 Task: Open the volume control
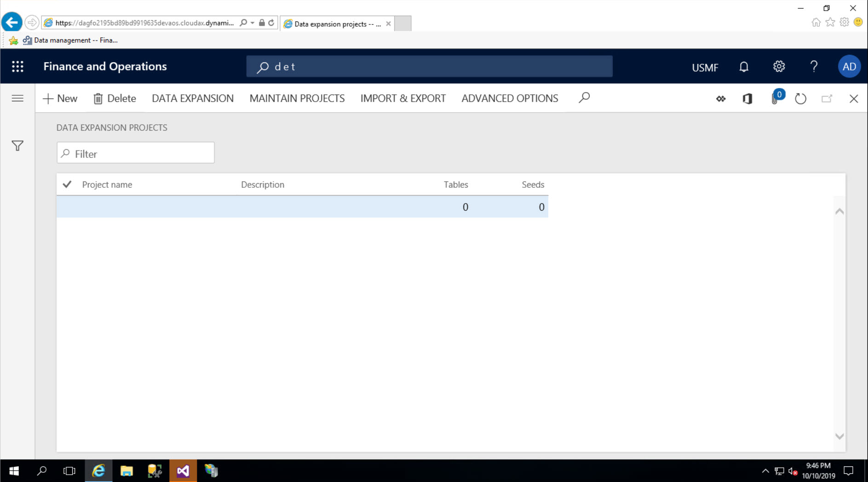coord(793,471)
